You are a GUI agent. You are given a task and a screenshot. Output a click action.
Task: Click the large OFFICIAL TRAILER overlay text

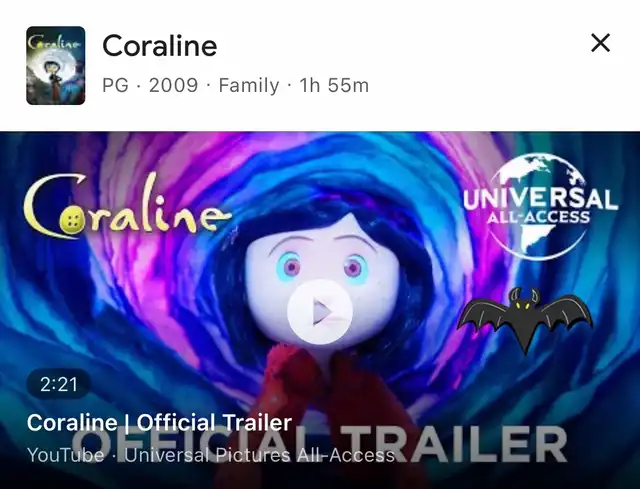coord(320,444)
